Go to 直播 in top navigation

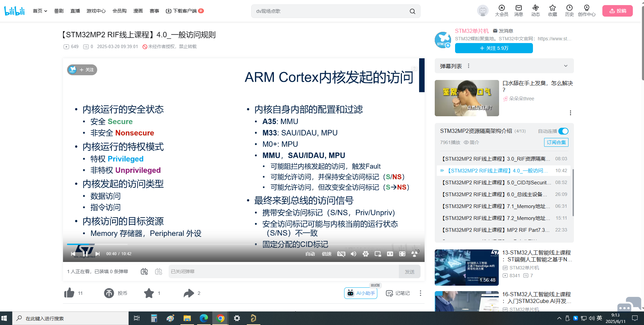coord(75,11)
